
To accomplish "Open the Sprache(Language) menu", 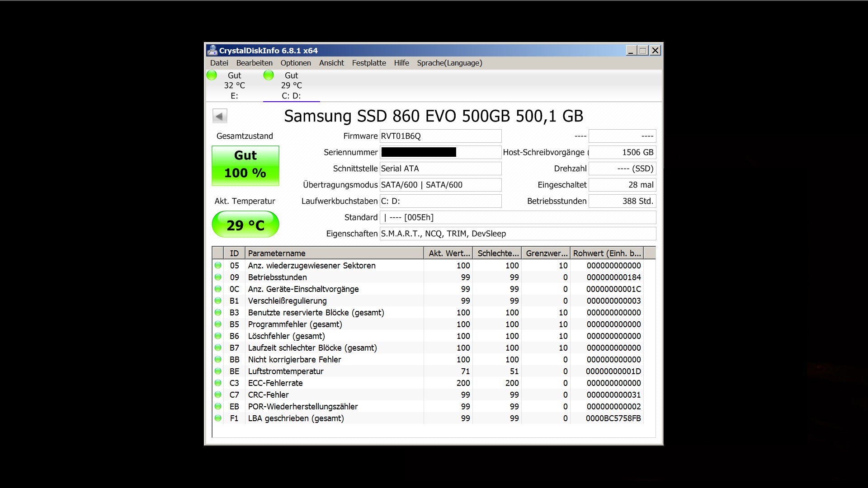I will pos(450,63).
